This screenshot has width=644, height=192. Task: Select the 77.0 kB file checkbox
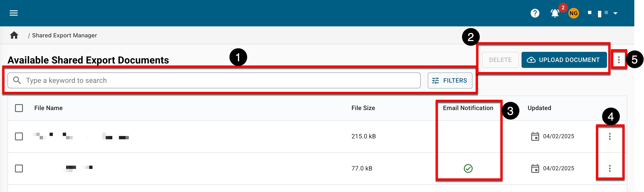point(19,168)
